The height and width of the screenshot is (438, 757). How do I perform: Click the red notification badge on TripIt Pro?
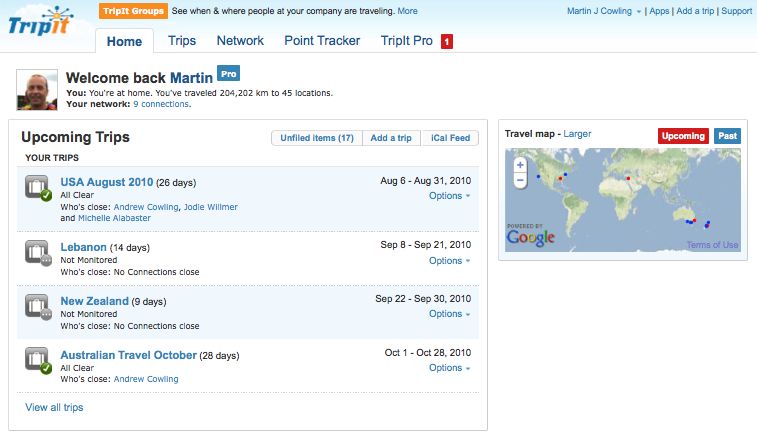447,42
